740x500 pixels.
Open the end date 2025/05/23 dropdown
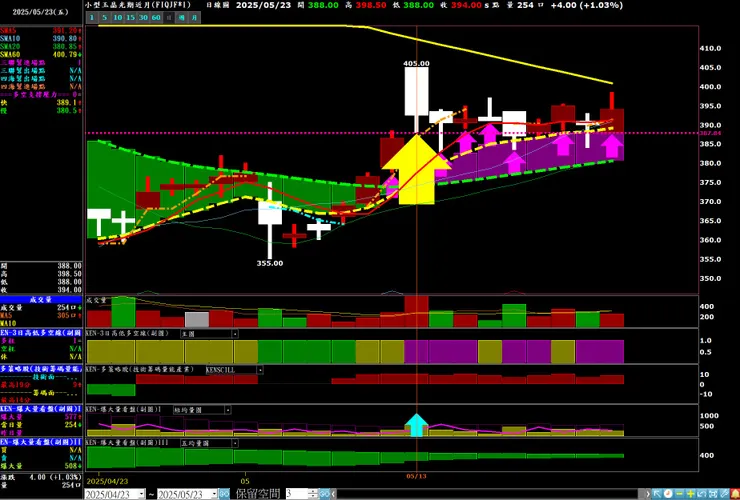(x=214, y=494)
